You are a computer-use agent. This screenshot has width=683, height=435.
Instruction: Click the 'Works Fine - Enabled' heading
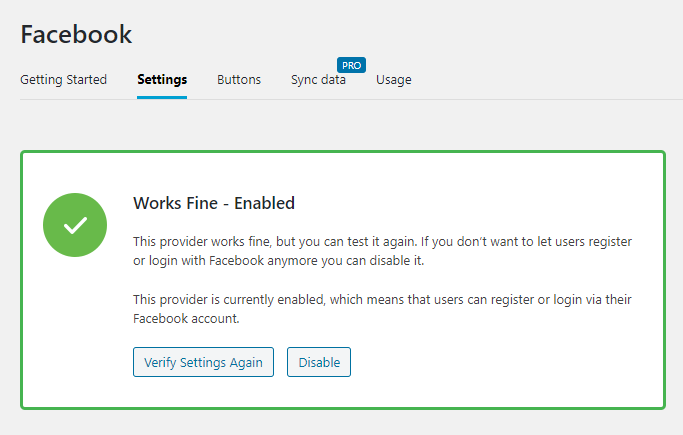click(214, 203)
